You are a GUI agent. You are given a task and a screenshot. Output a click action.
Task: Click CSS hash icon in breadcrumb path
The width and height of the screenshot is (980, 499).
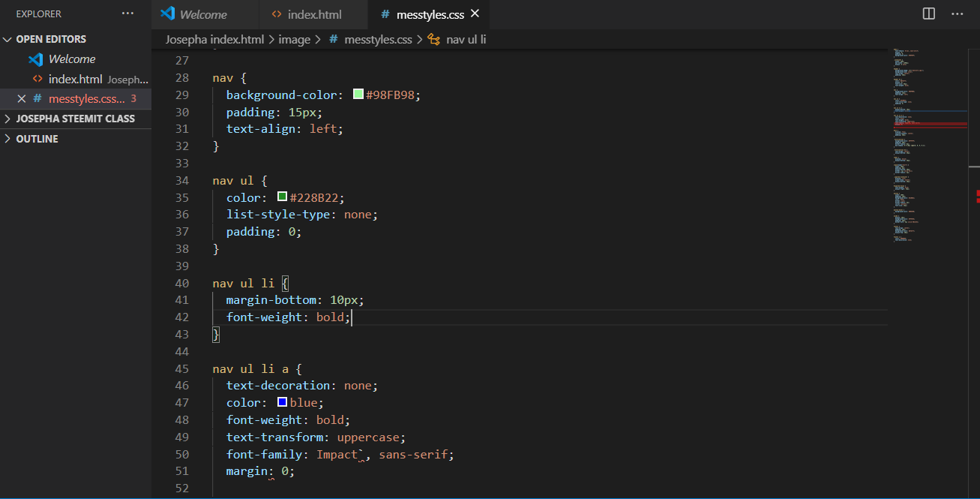[334, 40]
